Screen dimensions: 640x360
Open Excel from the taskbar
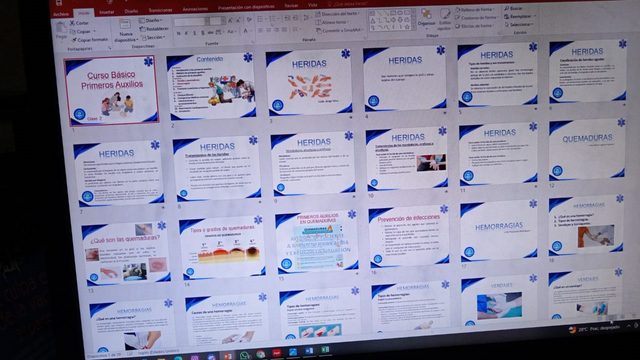325,350
